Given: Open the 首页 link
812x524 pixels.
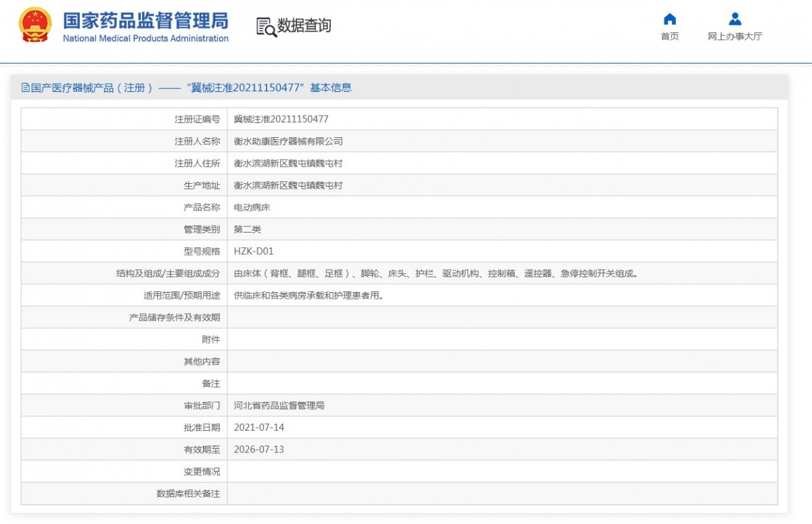Looking at the screenshot, I should tap(670, 37).
